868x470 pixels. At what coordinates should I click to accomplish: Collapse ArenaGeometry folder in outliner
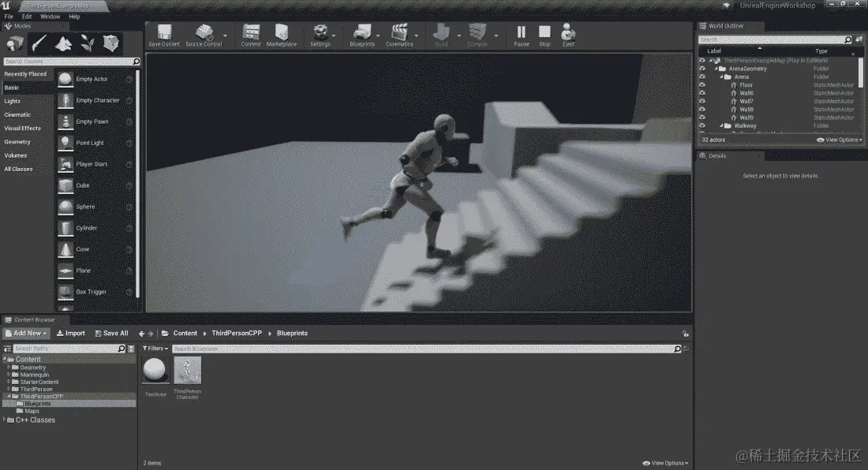pyautogui.click(x=716, y=69)
